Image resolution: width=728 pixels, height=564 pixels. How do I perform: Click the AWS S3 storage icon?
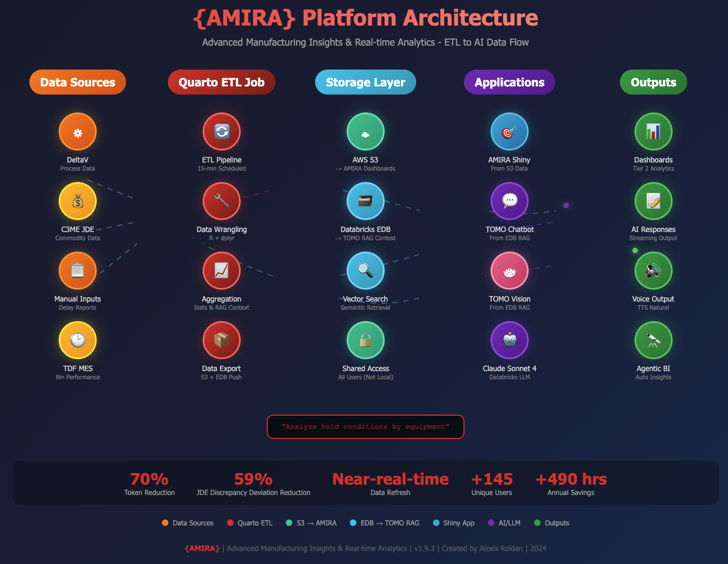click(x=366, y=131)
